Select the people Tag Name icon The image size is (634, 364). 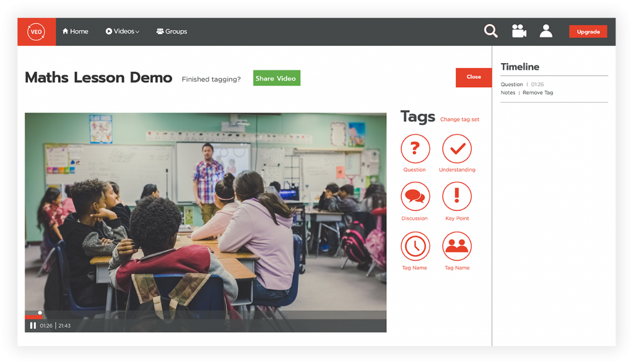[x=457, y=246]
